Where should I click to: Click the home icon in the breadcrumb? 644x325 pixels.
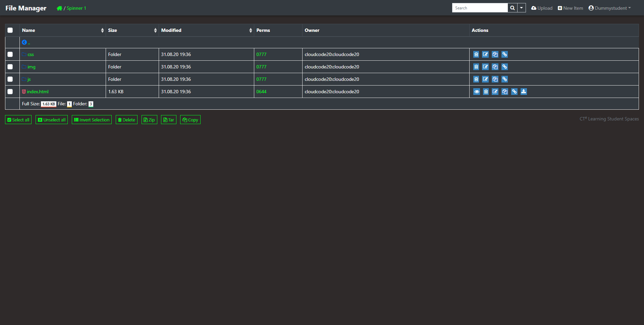[x=59, y=8]
